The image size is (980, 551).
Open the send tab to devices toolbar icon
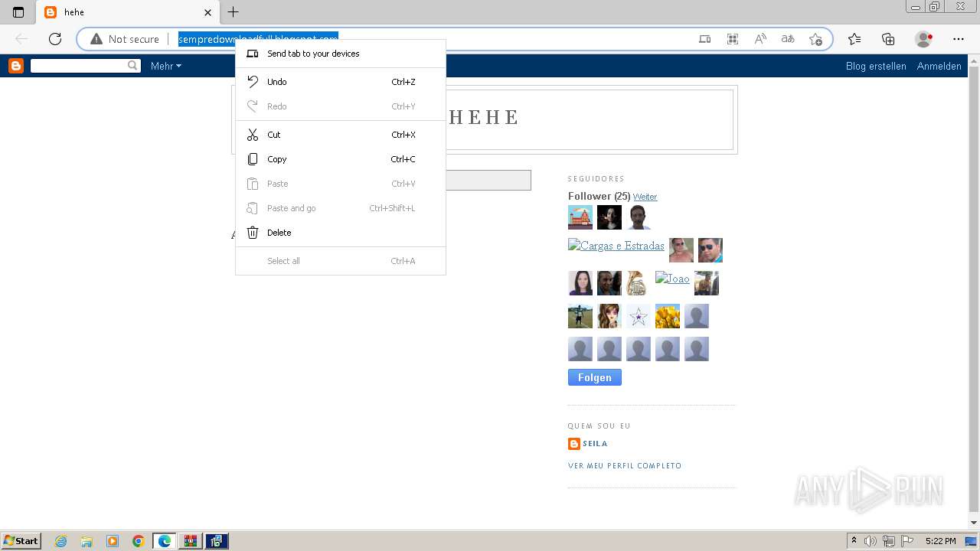pos(705,39)
